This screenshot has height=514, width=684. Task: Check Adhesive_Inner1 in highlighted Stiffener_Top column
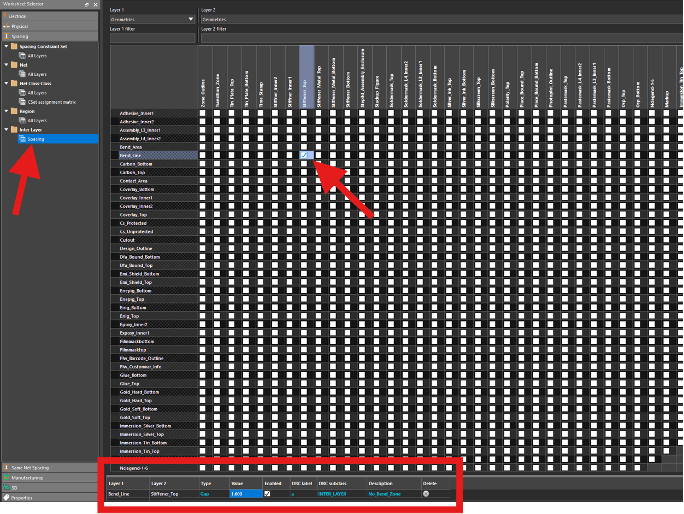click(304, 113)
